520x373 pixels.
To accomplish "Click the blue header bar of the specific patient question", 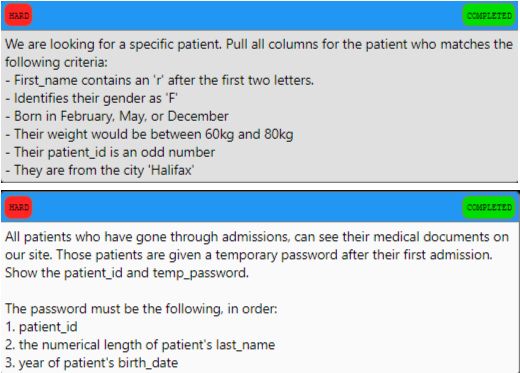I will pos(259,15).
